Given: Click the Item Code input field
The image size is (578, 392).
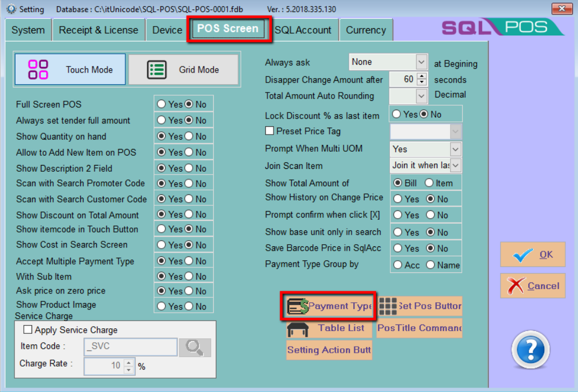Looking at the screenshot, I should [130, 347].
